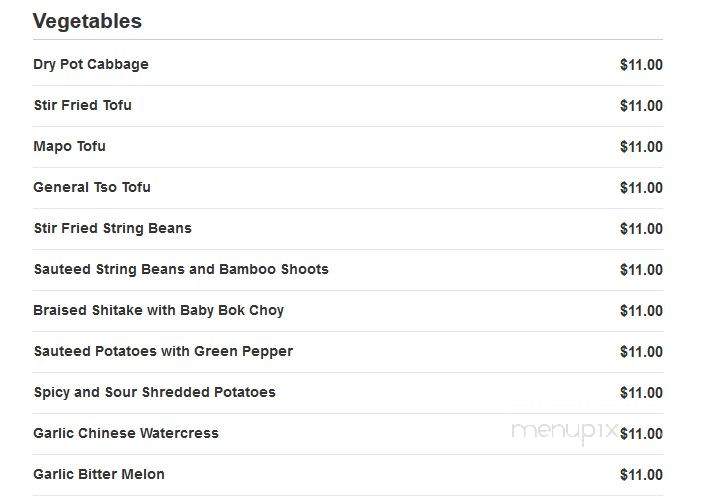
Task: Click the Dry Pot Cabbage price
Action: pos(641,65)
